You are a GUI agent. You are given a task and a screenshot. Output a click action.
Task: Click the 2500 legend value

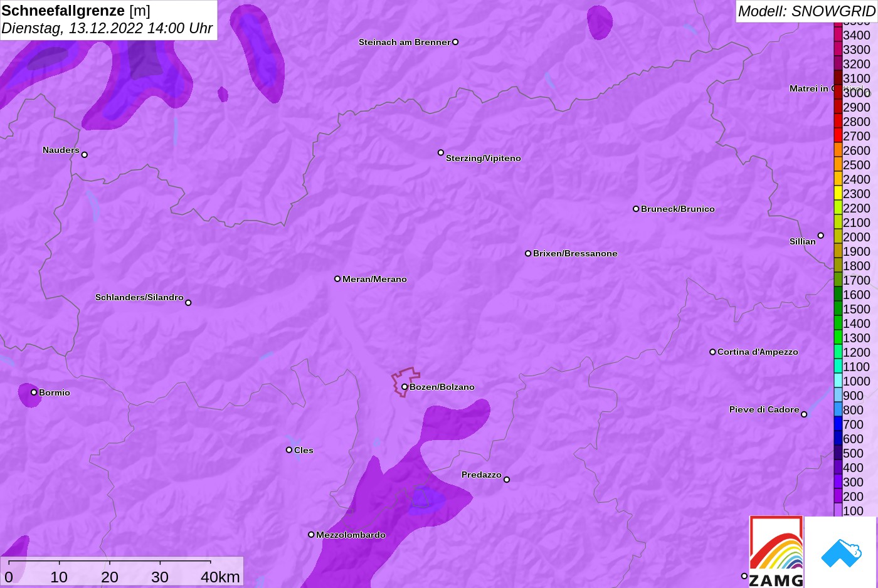pyautogui.click(x=857, y=165)
